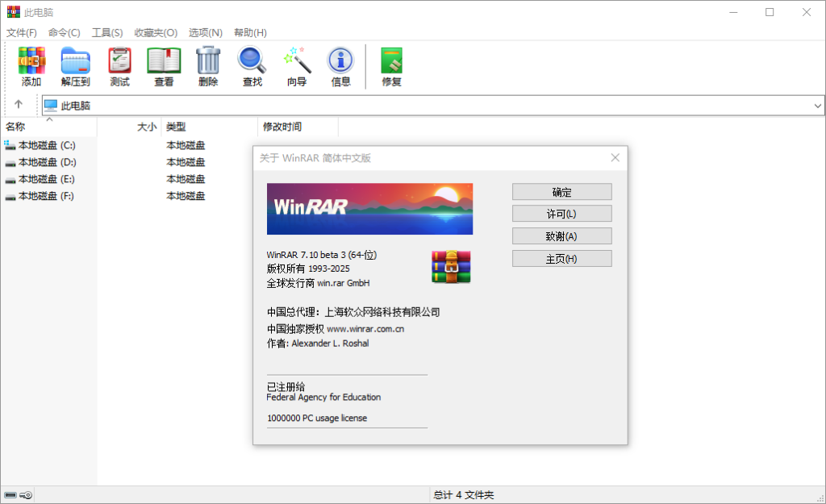This screenshot has width=826, height=504.
Task: Open the 命令(C) menu
Action: point(65,32)
